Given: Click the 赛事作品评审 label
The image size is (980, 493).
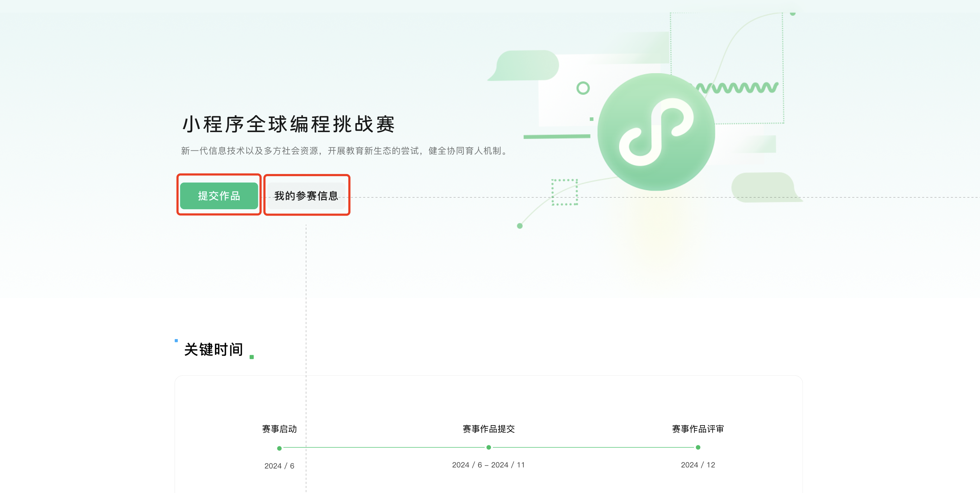Looking at the screenshot, I should point(698,429).
